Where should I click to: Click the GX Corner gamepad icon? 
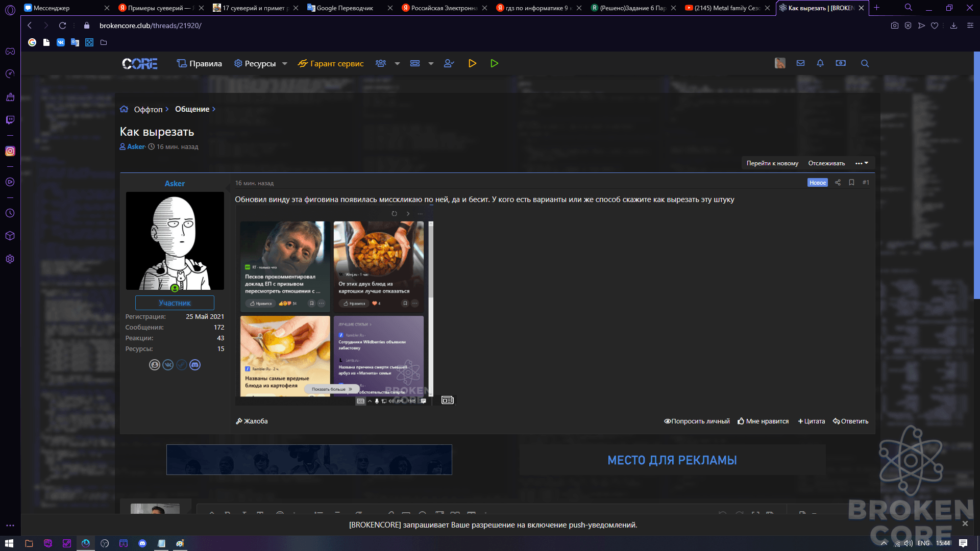pyautogui.click(x=10, y=51)
